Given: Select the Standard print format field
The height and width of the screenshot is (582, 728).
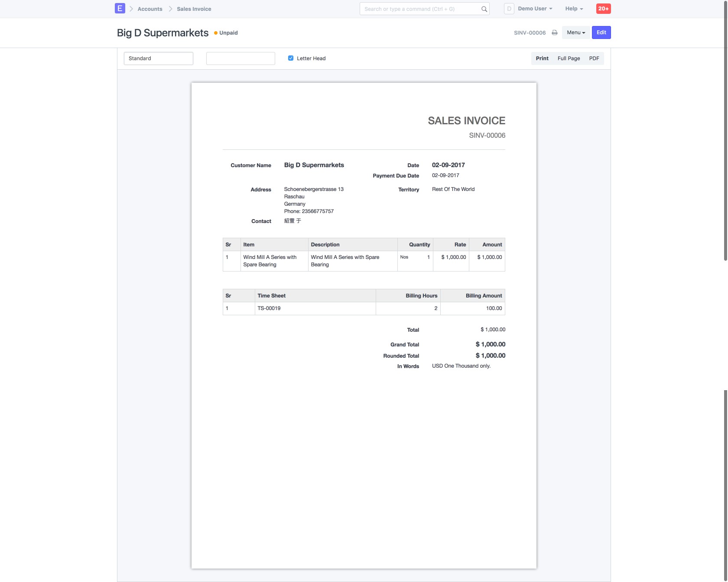Looking at the screenshot, I should click(159, 58).
